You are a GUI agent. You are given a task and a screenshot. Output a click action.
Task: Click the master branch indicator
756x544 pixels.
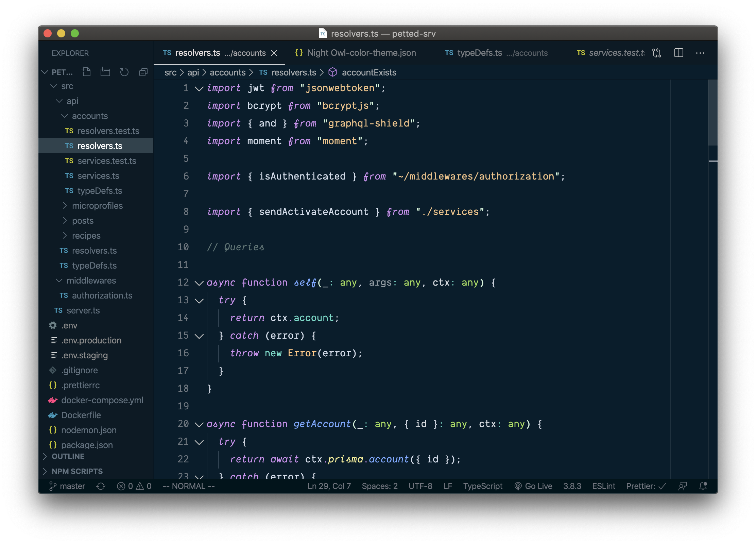[x=67, y=486]
